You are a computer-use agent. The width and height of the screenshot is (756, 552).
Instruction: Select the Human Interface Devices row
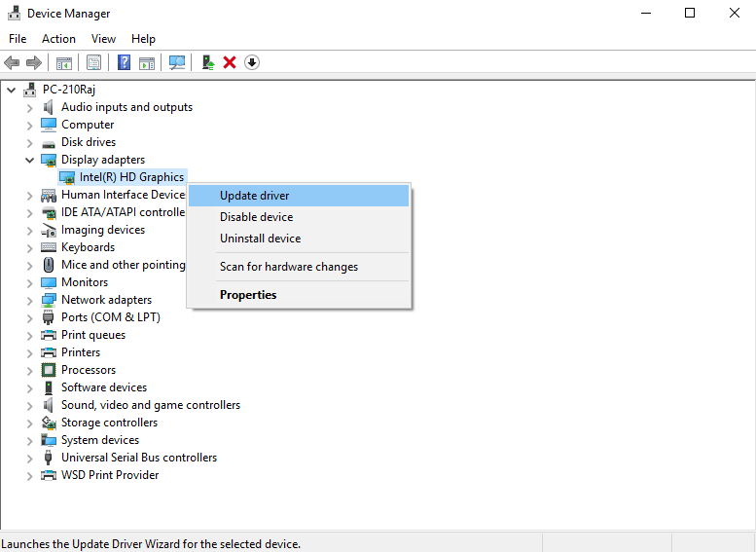coord(124,195)
